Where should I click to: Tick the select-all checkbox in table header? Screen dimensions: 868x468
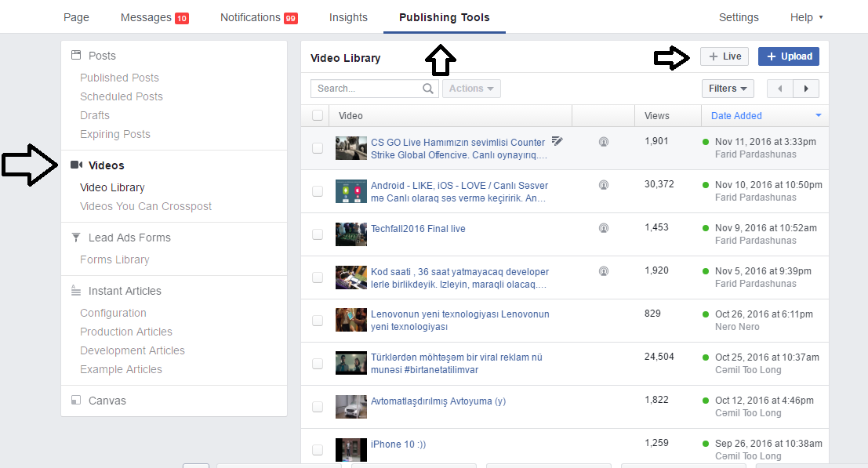(318, 115)
